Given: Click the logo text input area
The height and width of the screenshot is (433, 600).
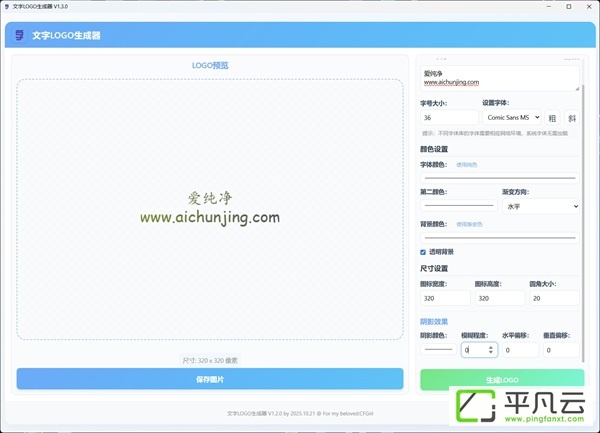Looking at the screenshot, I should [500, 78].
